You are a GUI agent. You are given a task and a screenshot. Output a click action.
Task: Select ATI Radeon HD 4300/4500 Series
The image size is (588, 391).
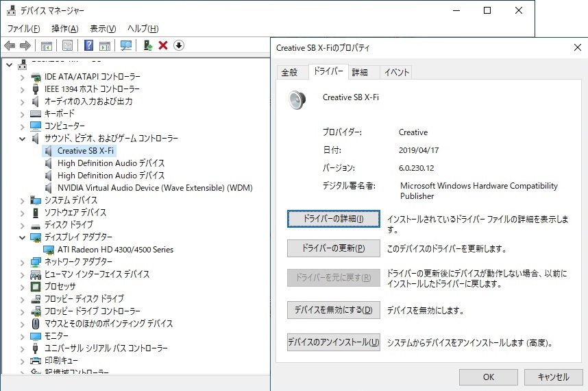tap(115, 250)
